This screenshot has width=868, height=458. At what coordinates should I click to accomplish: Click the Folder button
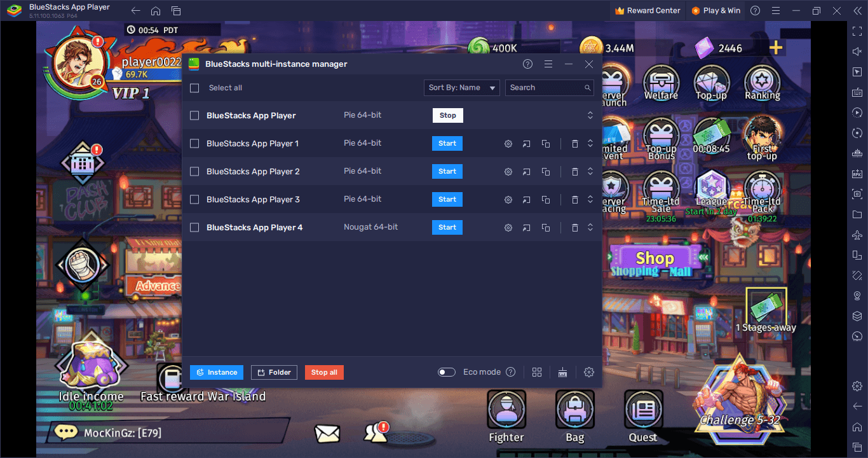[x=274, y=372]
